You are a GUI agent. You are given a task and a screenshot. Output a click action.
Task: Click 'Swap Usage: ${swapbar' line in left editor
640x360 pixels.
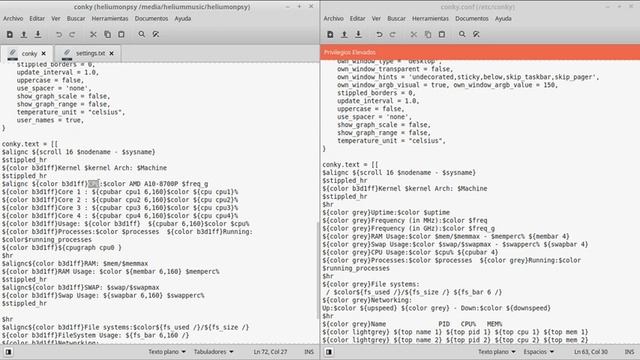(x=103, y=296)
